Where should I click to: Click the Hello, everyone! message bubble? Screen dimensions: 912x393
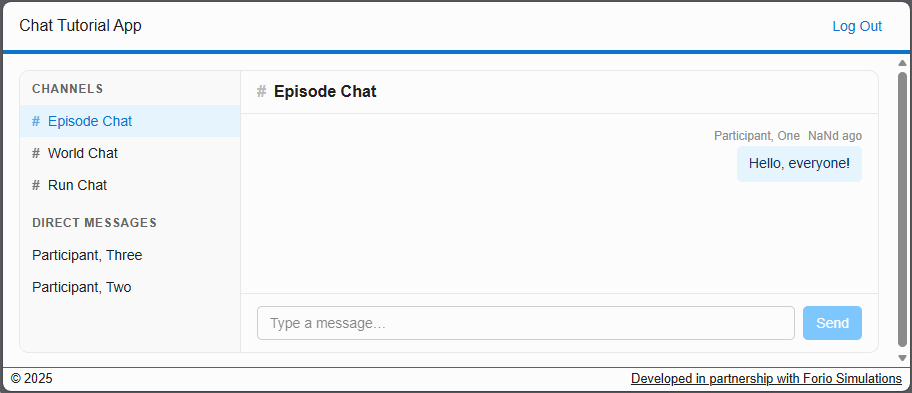coord(799,164)
